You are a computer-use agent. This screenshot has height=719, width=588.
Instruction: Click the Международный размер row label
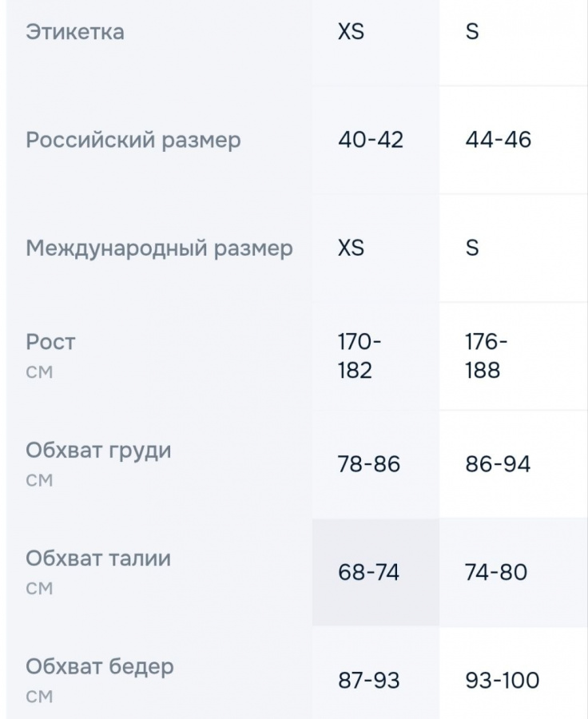click(159, 248)
